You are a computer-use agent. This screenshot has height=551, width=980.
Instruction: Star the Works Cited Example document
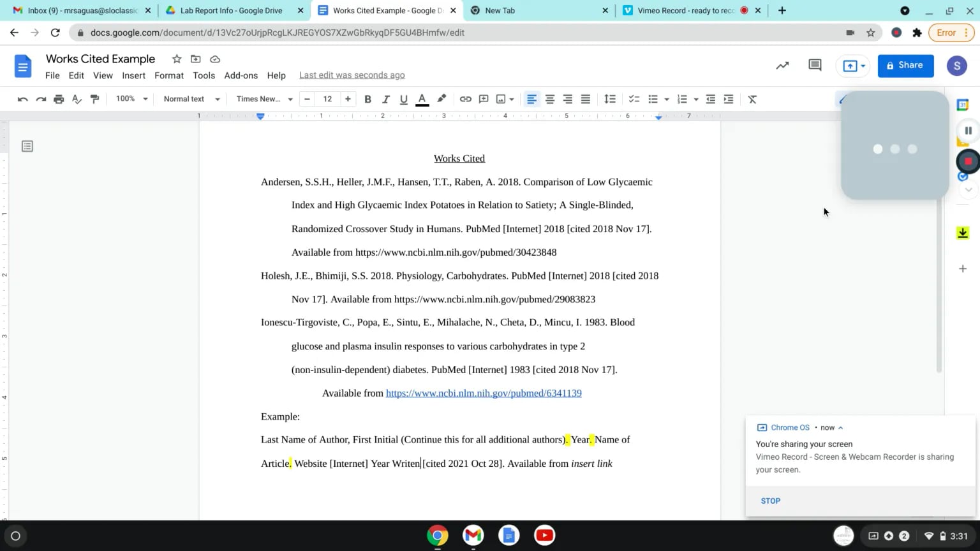[x=177, y=59]
